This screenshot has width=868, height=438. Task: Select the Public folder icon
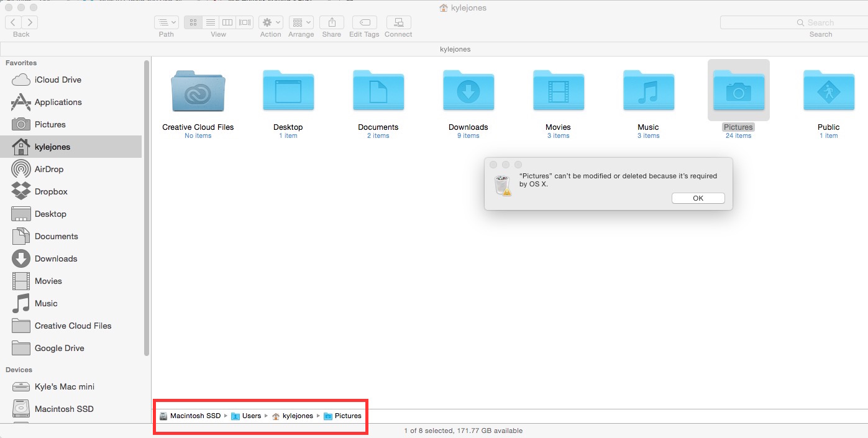coord(829,91)
